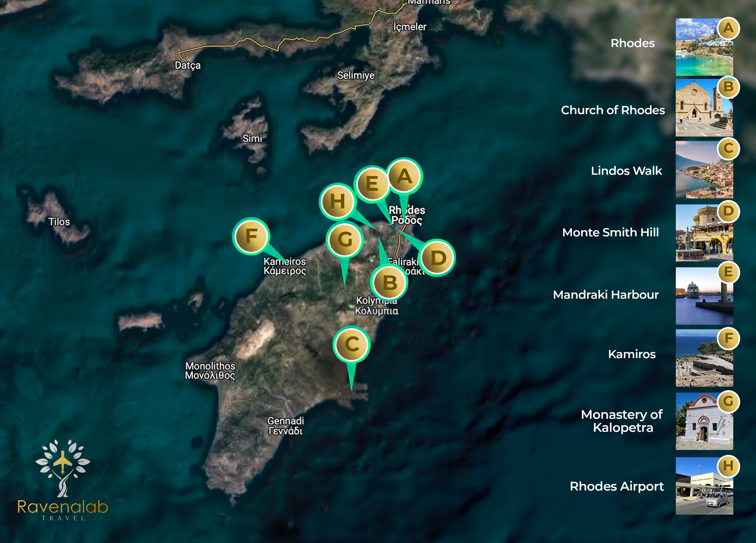View the Lindos Walk thumbnail image
This screenshot has width=756, height=543.
pyautogui.click(x=704, y=170)
